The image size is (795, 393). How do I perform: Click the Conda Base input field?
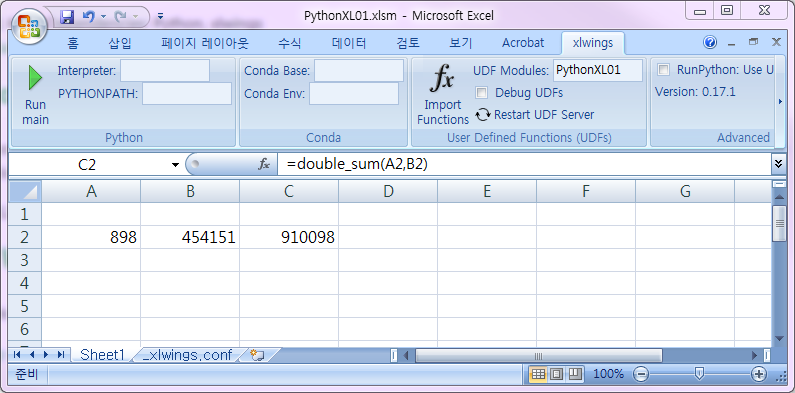coord(358,70)
